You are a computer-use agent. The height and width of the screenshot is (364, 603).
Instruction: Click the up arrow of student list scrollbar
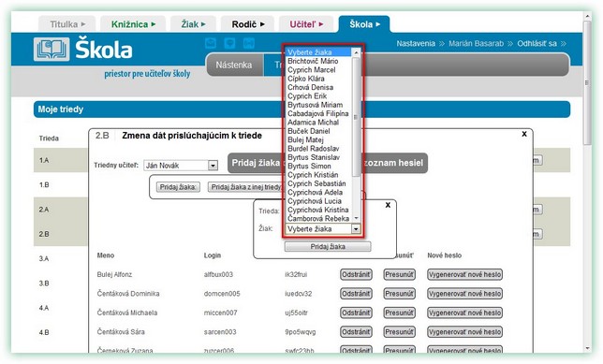pyautogui.click(x=356, y=52)
